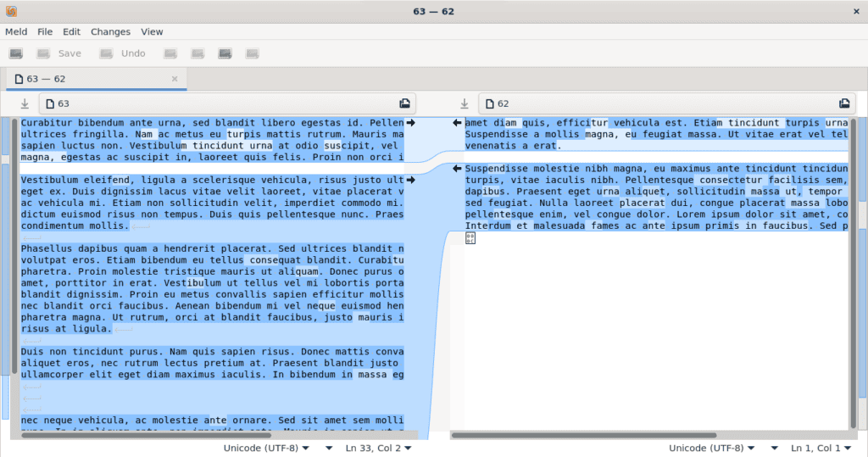The height and width of the screenshot is (457, 868).
Task: Click the left pane horizontal scrollbar
Action: (146, 436)
